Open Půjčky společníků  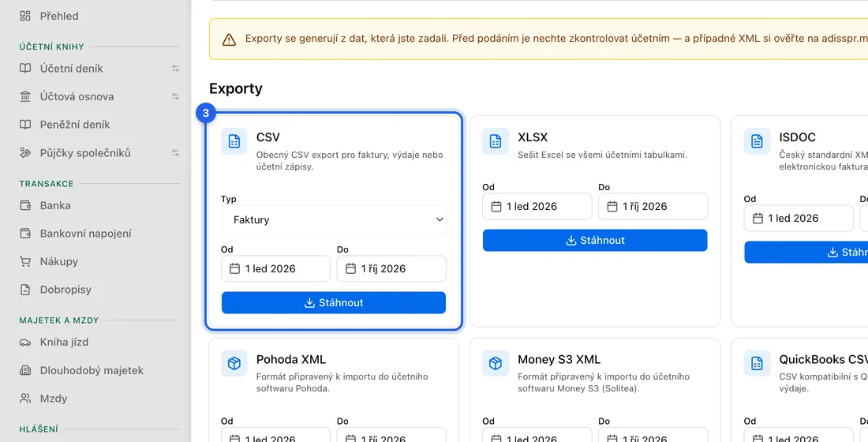[85, 153]
